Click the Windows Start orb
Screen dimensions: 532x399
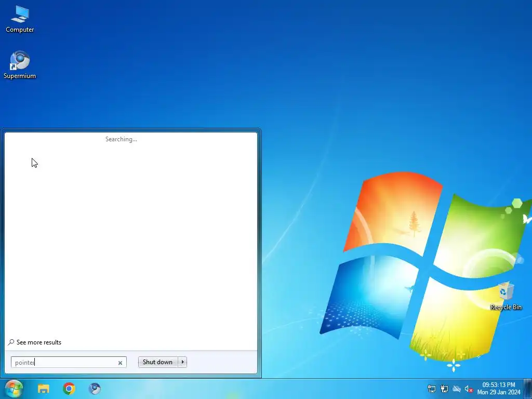[14, 389]
